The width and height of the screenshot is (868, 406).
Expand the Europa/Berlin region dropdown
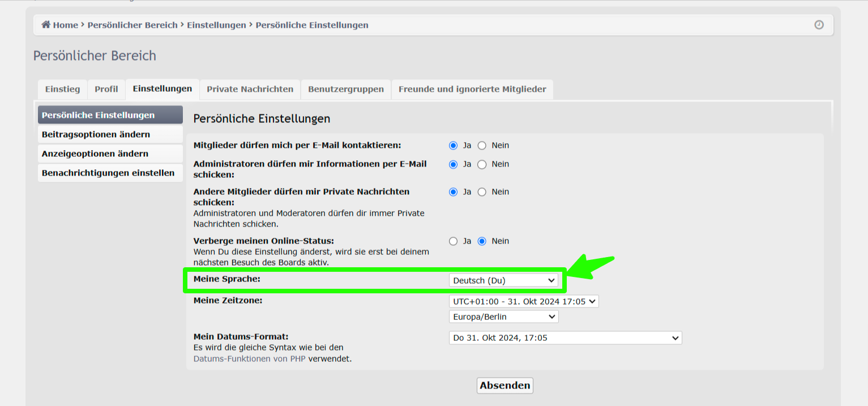point(503,317)
